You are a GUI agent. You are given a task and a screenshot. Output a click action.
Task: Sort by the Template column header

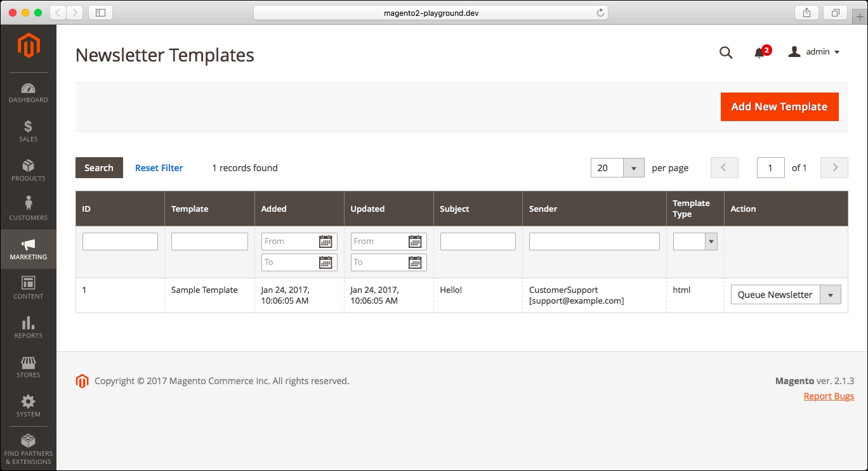[x=209, y=209]
